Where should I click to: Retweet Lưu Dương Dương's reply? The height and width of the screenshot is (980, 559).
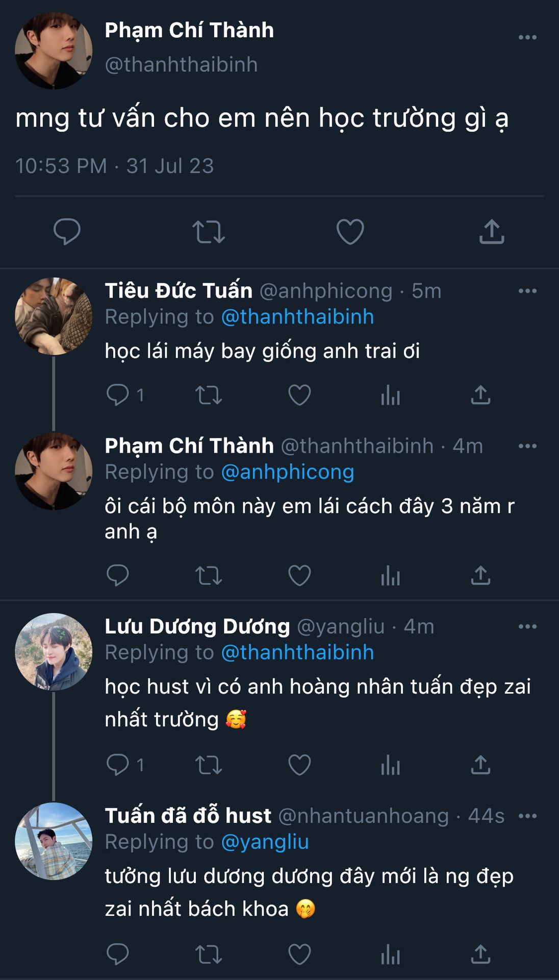pos(209,765)
